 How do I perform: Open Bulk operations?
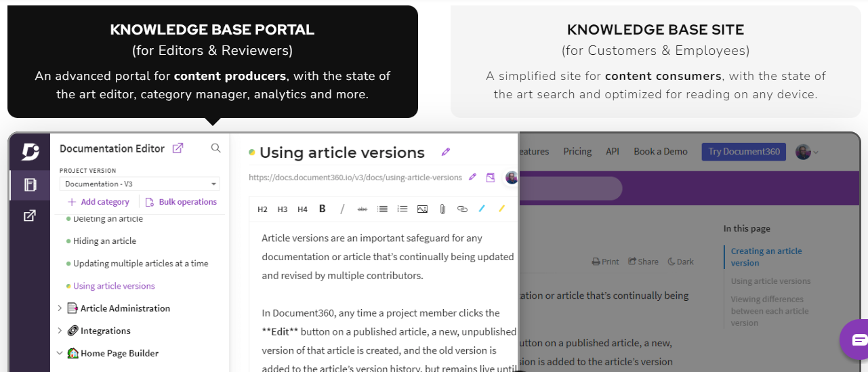click(x=181, y=202)
